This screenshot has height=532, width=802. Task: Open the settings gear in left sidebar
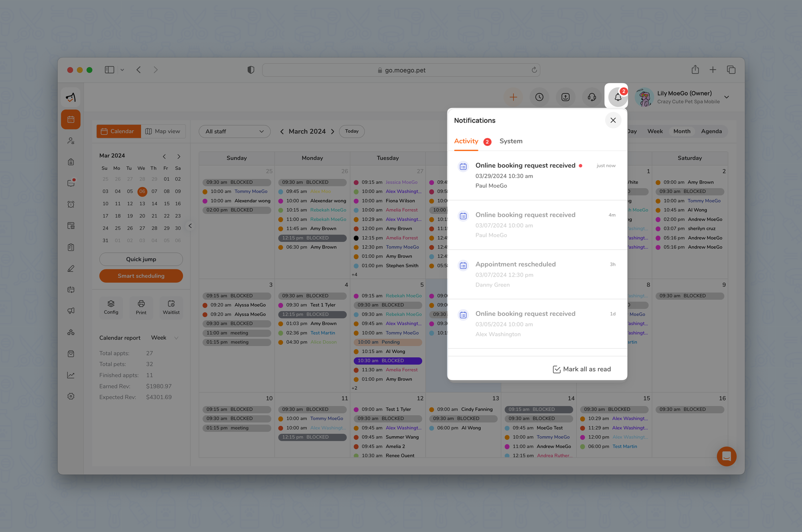[71, 396]
